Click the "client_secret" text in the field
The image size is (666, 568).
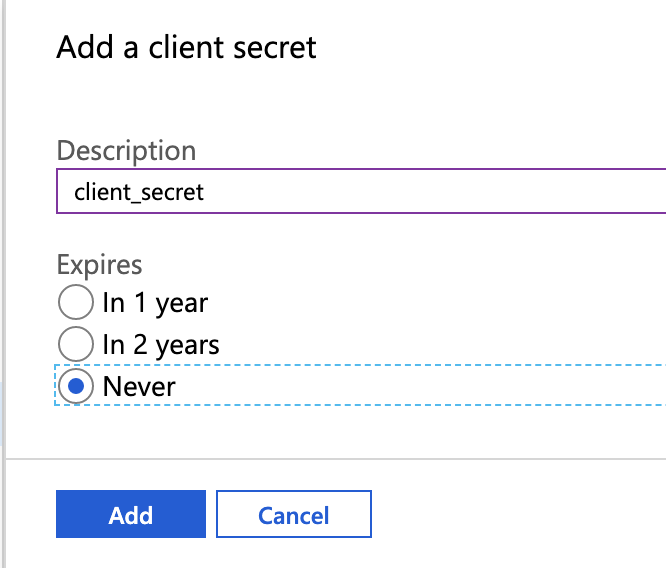pos(139,192)
